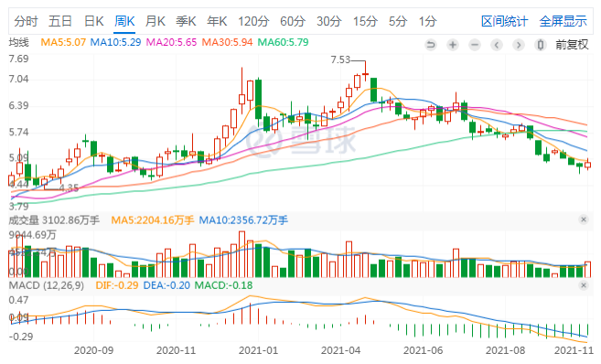Click the 6.39 price axis label
601x364 pixels.
pyautogui.click(x=19, y=106)
